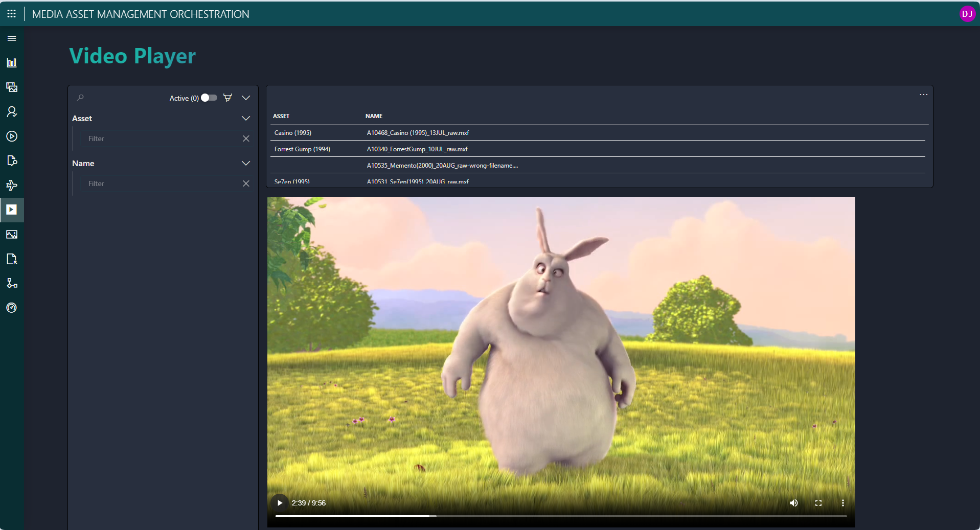980x530 pixels.
Task: Collapse the Asset filter section
Action: (x=246, y=118)
